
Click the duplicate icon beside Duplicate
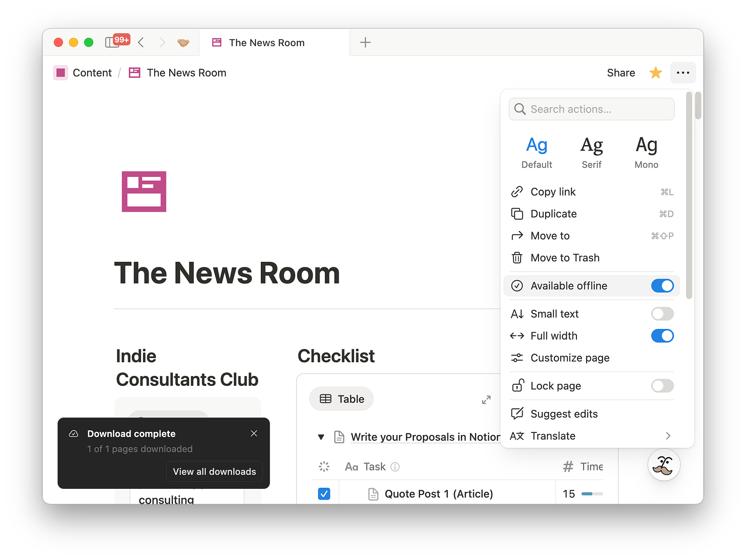(x=517, y=214)
